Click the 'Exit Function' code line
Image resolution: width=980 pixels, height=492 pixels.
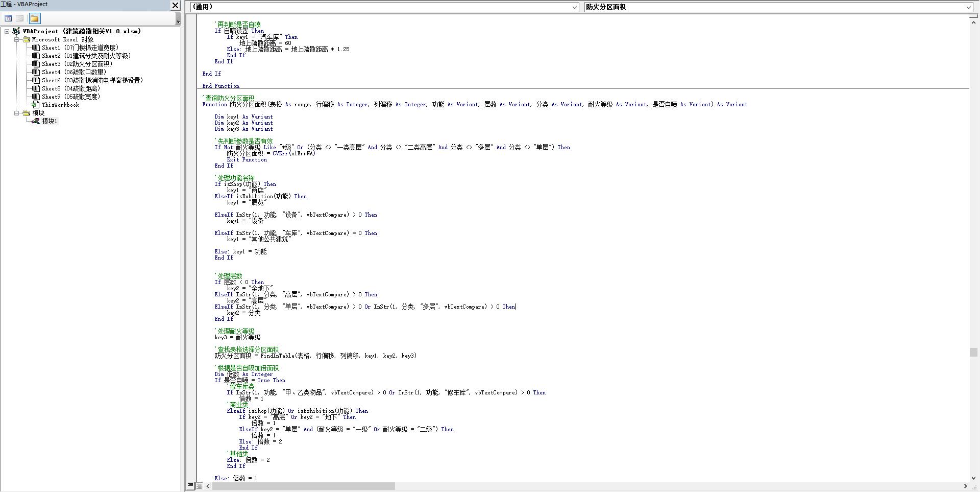tap(247, 159)
